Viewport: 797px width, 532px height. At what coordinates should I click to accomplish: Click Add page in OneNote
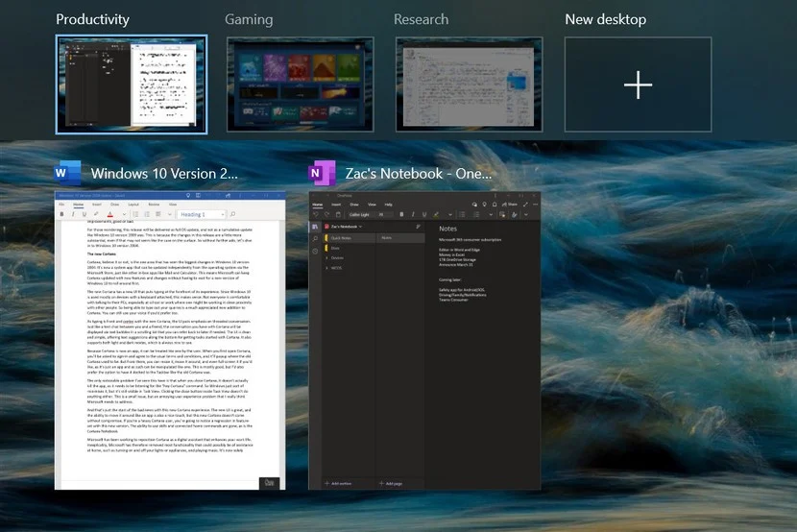tap(391, 484)
